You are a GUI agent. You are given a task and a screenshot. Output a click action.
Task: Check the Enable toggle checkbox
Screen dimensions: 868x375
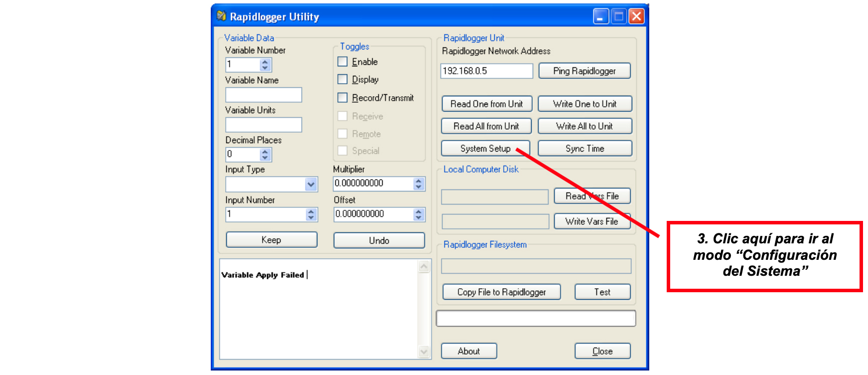(x=342, y=61)
